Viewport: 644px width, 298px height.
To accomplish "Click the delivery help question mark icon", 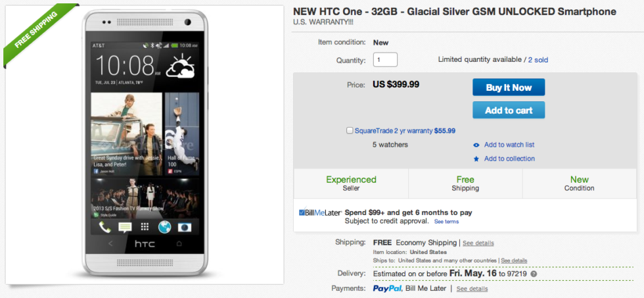I will coord(534,274).
